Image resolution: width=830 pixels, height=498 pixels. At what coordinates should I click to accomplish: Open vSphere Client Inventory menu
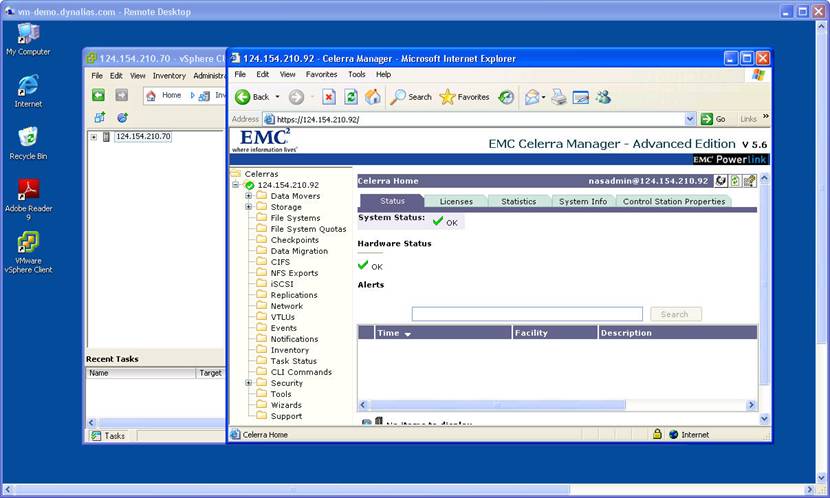(x=169, y=76)
